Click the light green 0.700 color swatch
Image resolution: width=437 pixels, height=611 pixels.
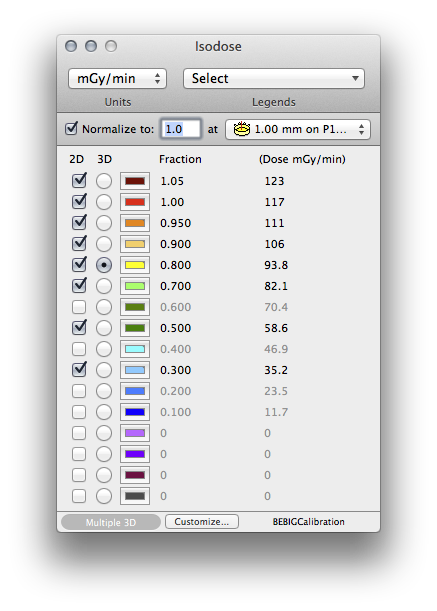tap(135, 286)
